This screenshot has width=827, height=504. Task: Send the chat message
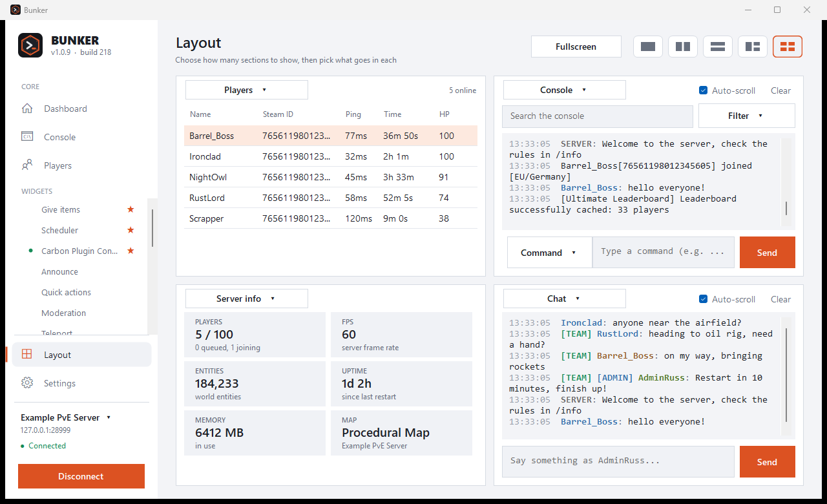pyautogui.click(x=768, y=462)
